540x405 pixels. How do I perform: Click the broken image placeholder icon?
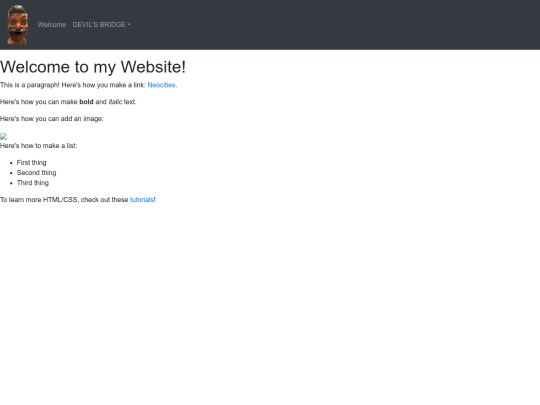(3, 136)
